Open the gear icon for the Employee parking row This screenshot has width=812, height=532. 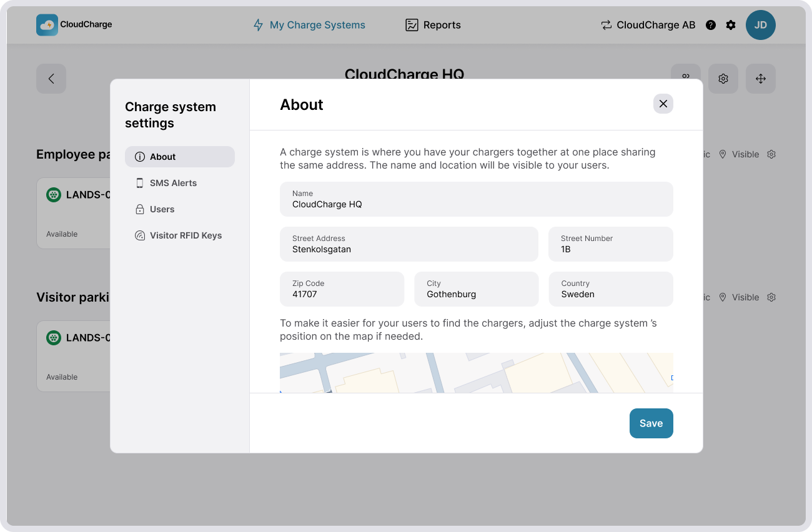(771, 154)
